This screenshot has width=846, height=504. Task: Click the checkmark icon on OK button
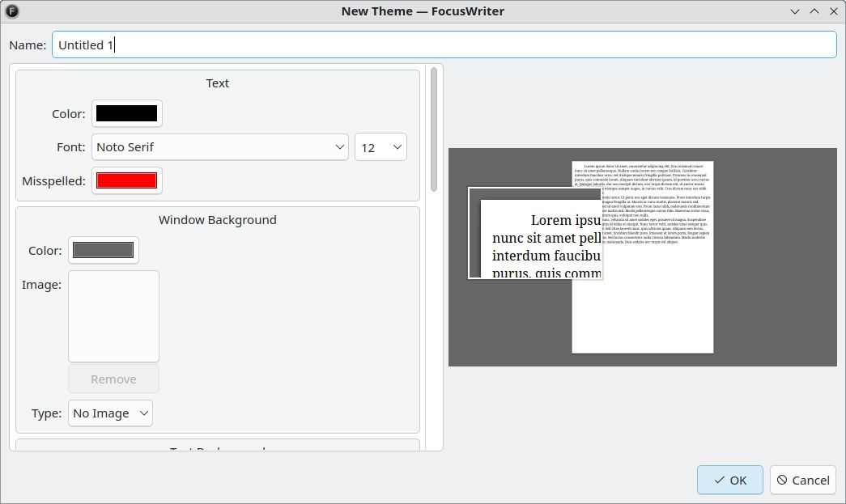pyautogui.click(x=719, y=480)
